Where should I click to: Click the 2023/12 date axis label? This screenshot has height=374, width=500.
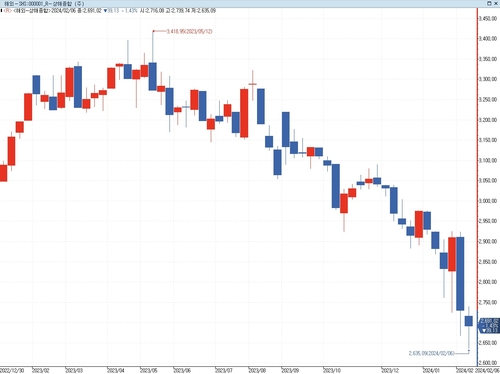pos(390,371)
